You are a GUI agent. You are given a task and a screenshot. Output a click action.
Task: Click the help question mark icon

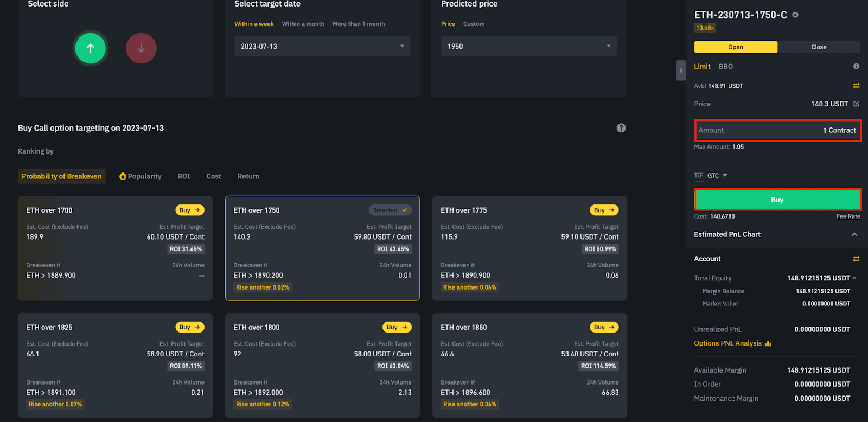[x=621, y=128]
